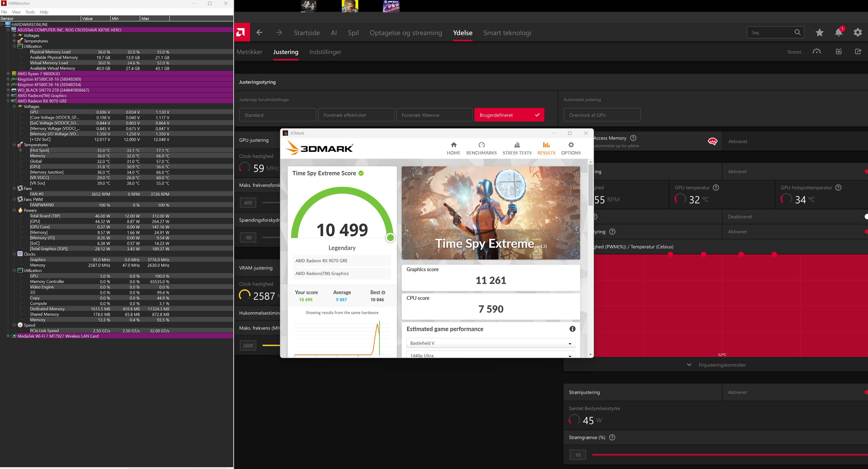Screen dimensions: 868x469
Task: Open the HWMonitor File menu
Action: click(x=4, y=12)
